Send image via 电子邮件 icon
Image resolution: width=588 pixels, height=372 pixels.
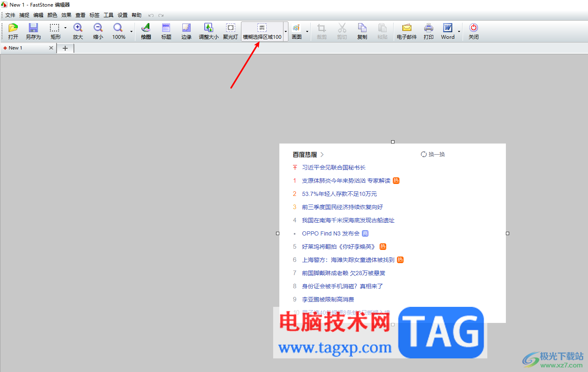point(407,31)
